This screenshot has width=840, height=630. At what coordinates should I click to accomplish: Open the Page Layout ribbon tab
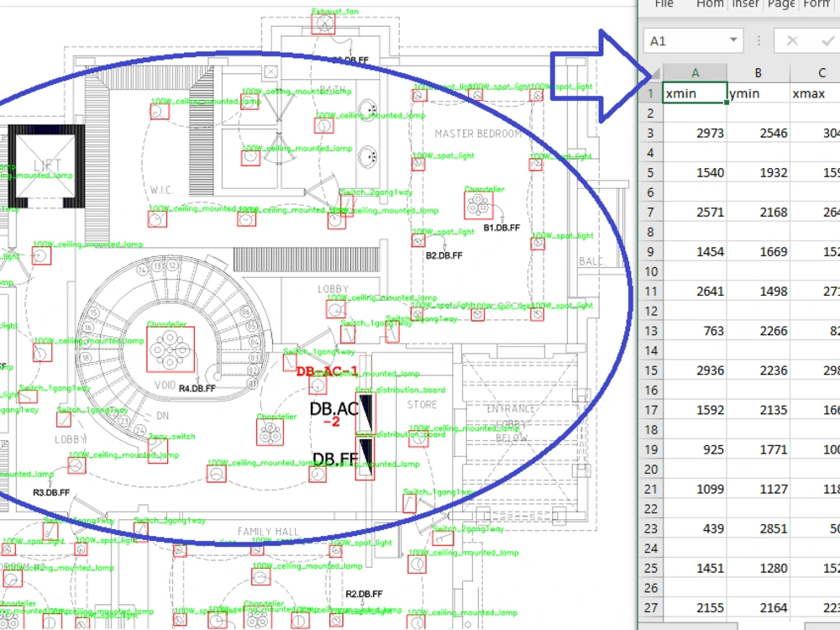pyautogui.click(x=780, y=3)
